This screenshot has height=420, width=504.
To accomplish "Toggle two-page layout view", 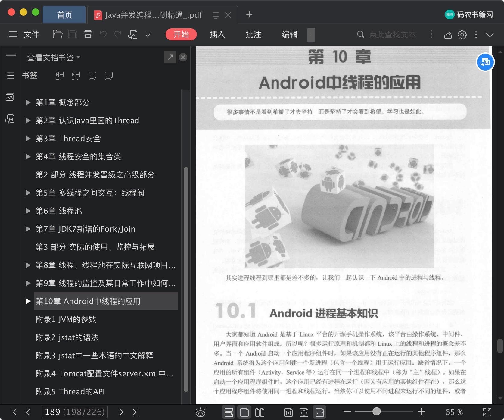I will point(260,412).
